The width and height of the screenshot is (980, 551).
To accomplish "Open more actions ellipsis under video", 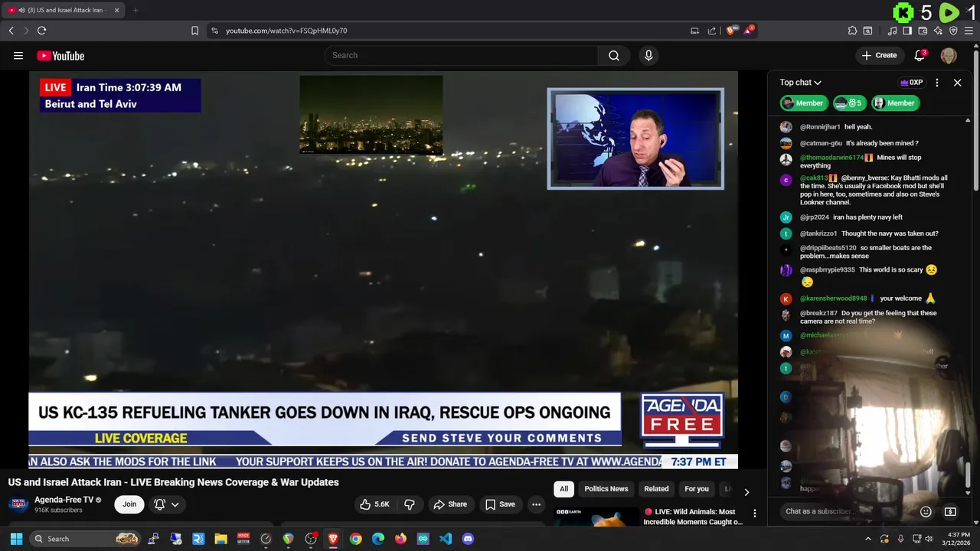I will pyautogui.click(x=536, y=504).
